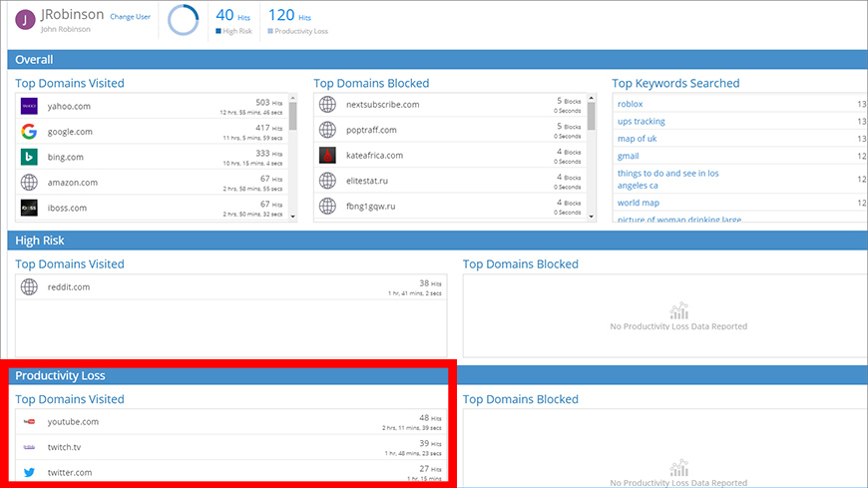Click the Yahoo logo icon

tap(29, 106)
